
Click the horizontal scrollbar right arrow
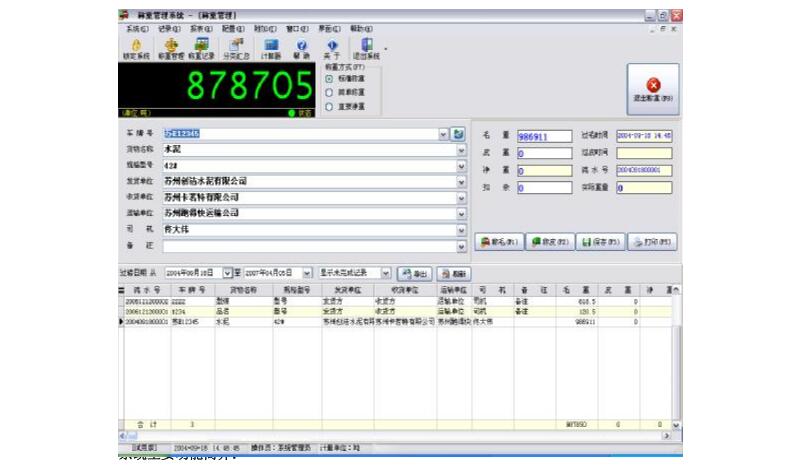(666, 436)
